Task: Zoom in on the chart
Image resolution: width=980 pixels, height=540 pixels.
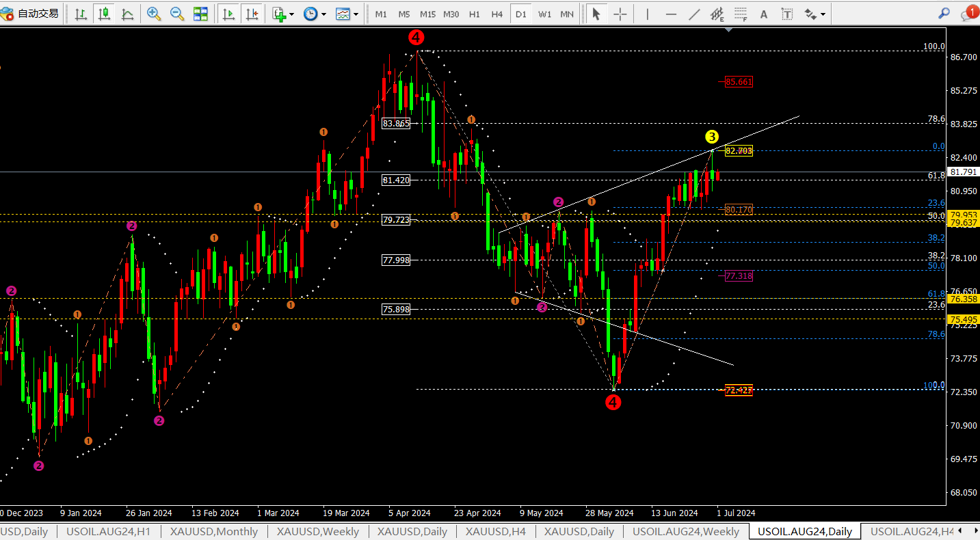Action: [x=154, y=14]
